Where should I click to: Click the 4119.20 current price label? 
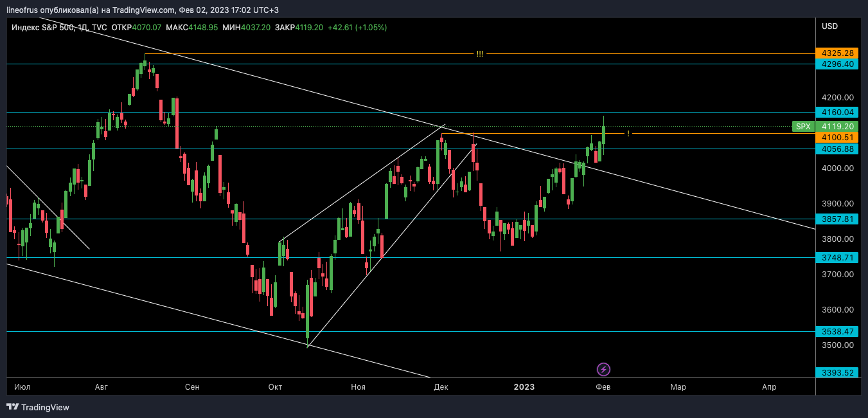click(836, 127)
